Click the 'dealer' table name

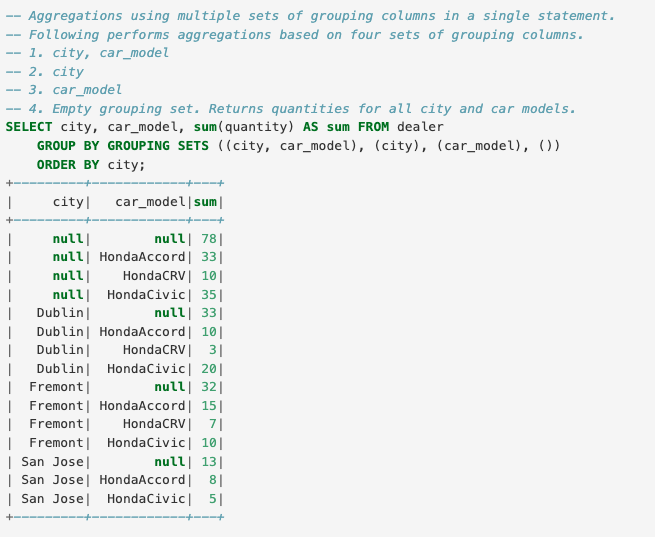point(420,127)
